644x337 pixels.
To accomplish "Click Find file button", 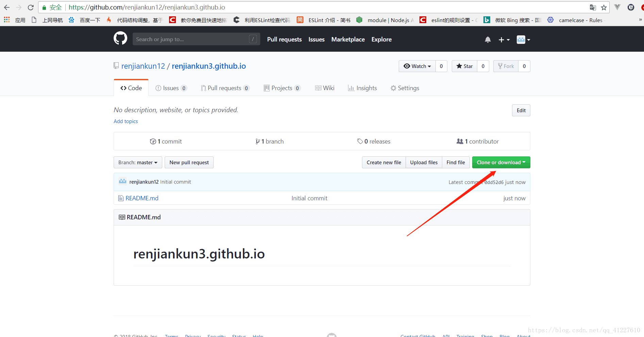I will (x=456, y=163).
